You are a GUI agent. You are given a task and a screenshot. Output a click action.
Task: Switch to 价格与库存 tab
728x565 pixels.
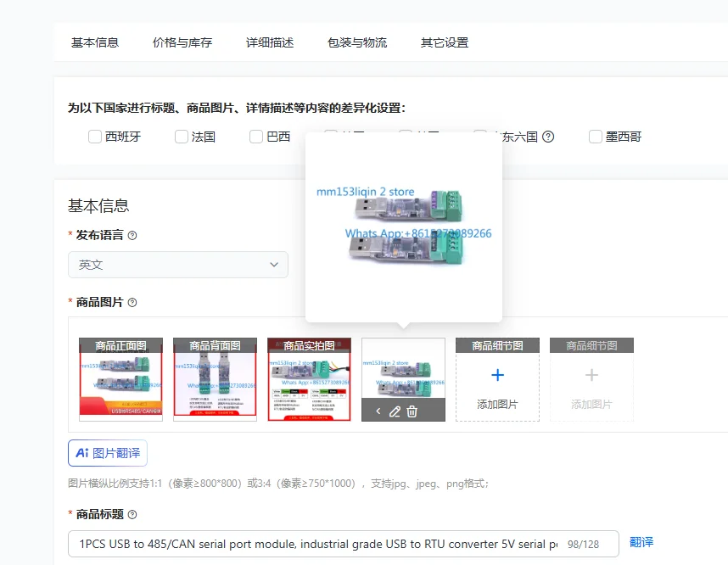[x=182, y=42]
